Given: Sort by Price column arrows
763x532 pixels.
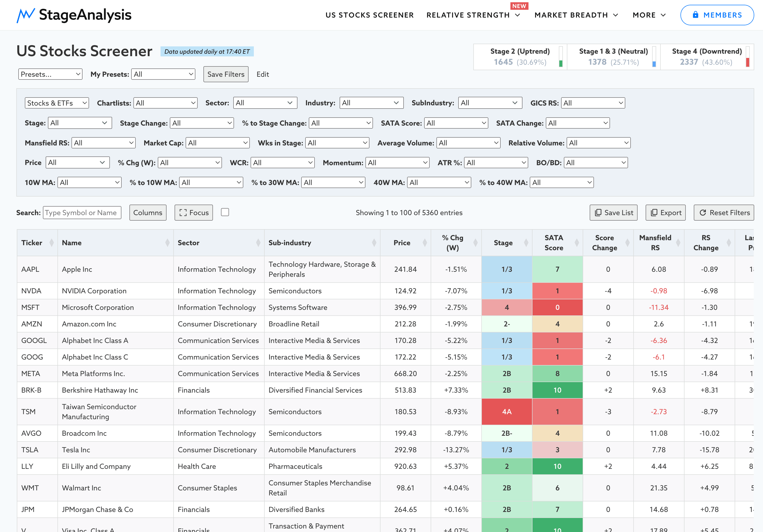Looking at the screenshot, I should point(425,243).
